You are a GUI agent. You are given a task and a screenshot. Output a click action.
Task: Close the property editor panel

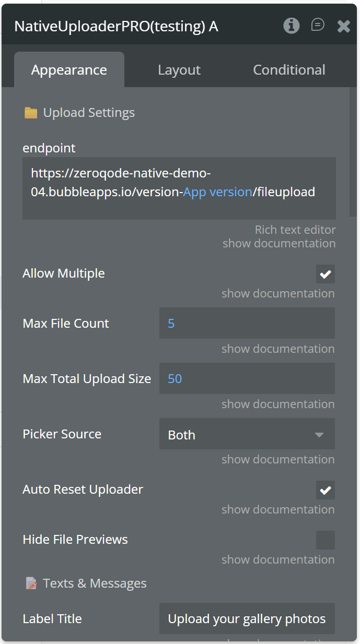(343, 26)
